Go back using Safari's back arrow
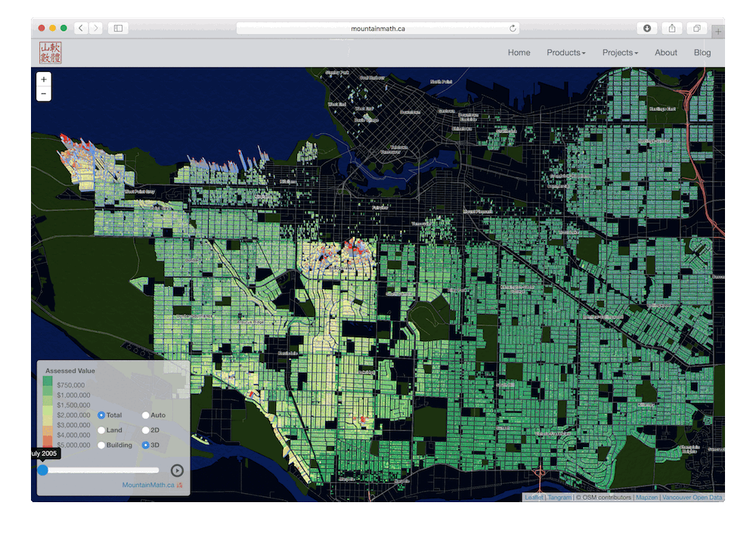This screenshot has width=756, height=546. [81, 28]
